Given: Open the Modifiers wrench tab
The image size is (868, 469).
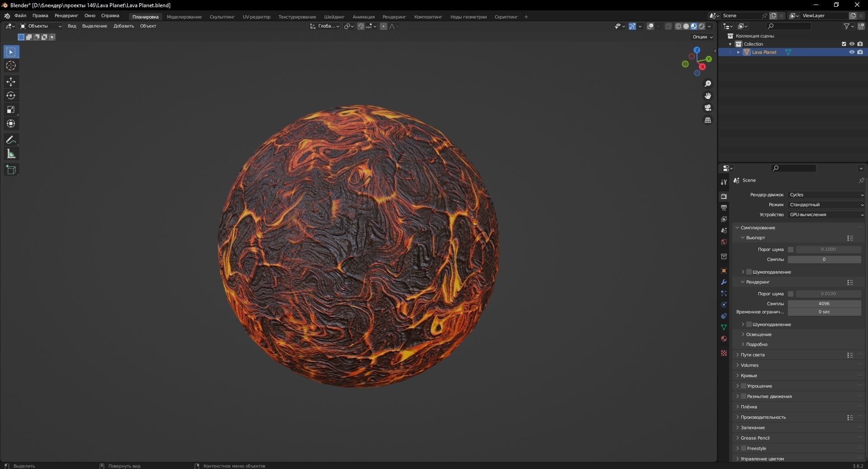Looking at the screenshot, I should point(724,282).
